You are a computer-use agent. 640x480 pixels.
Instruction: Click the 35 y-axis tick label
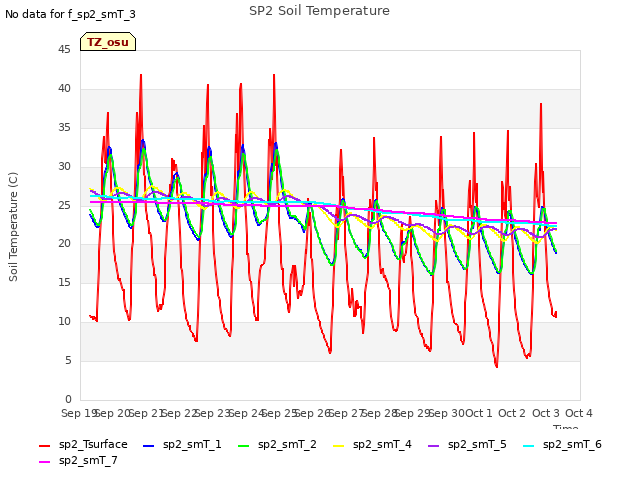coord(64,128)
